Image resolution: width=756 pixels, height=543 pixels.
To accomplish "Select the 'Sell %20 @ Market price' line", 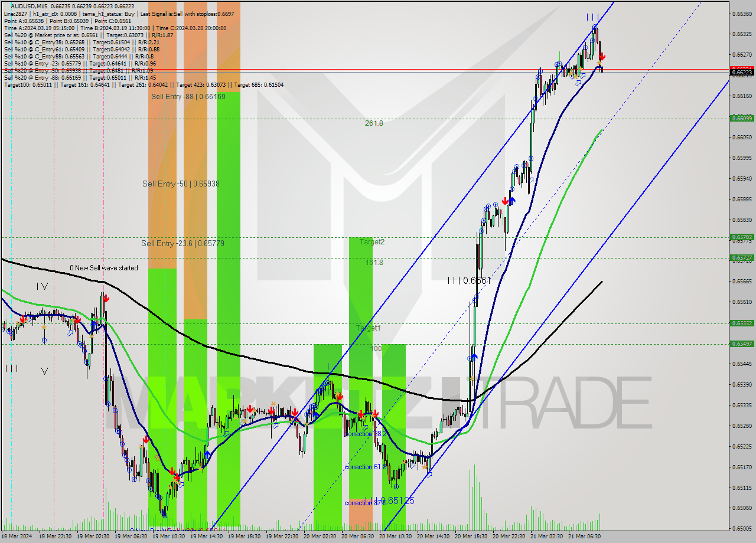I will (x=89, y=35).
